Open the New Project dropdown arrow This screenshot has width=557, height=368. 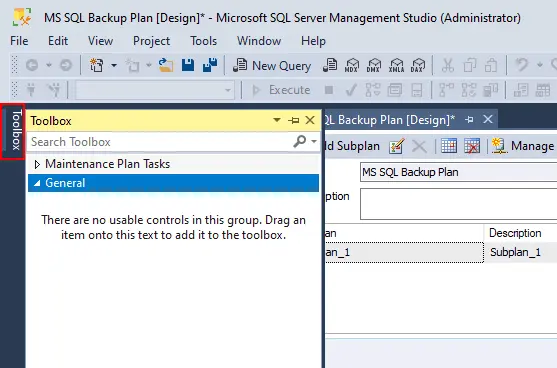(114, 65)
